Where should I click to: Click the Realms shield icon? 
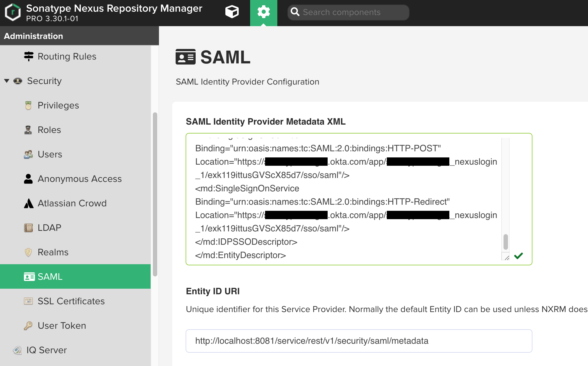point(28,252)
